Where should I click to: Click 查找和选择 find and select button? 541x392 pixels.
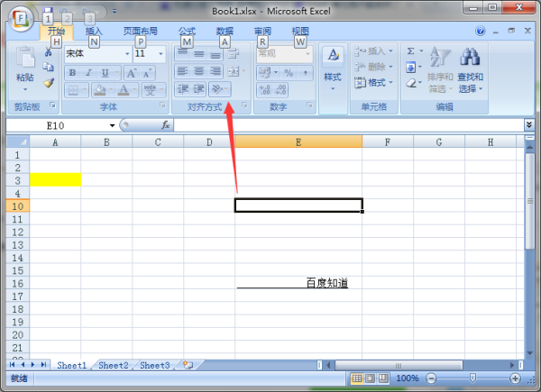coord(471,70)
